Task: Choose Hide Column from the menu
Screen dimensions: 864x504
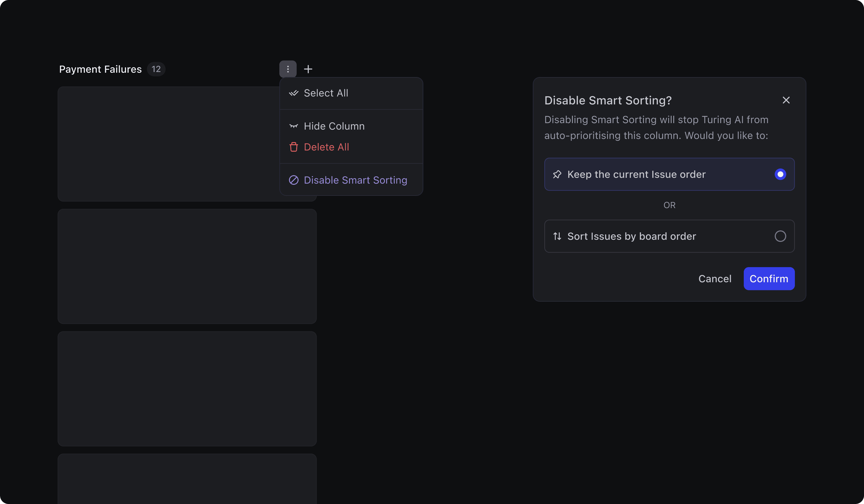Action: (x=334, y=126)
